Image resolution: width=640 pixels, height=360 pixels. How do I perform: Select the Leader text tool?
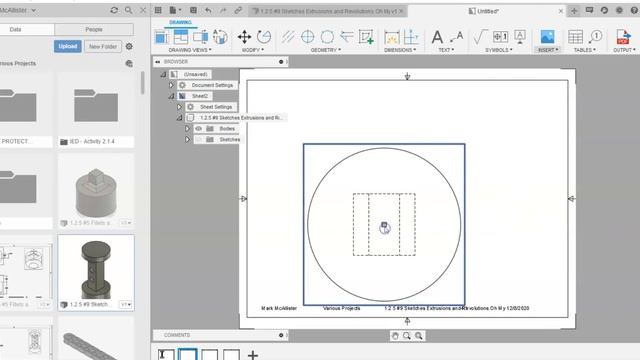pos(456,37)
